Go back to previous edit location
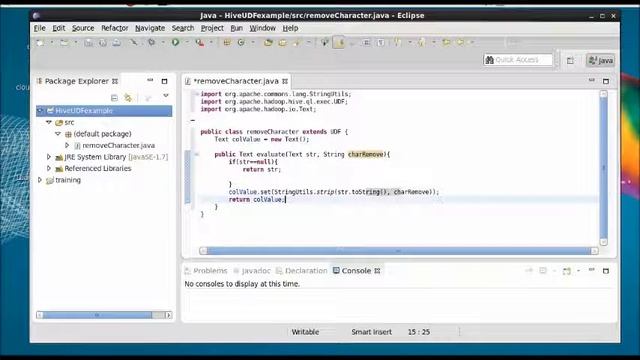 click(446, 42)
